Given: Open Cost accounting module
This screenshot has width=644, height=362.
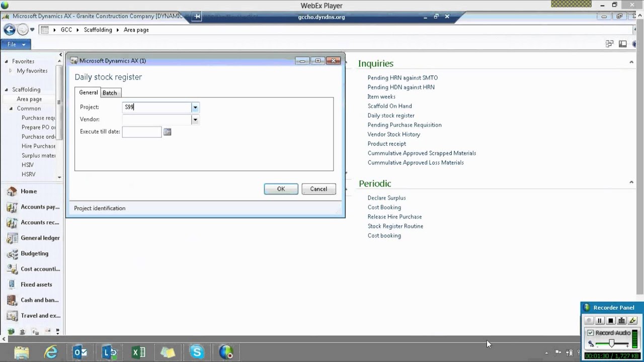Looking at the screenshot, I should (x=32, y=269).
